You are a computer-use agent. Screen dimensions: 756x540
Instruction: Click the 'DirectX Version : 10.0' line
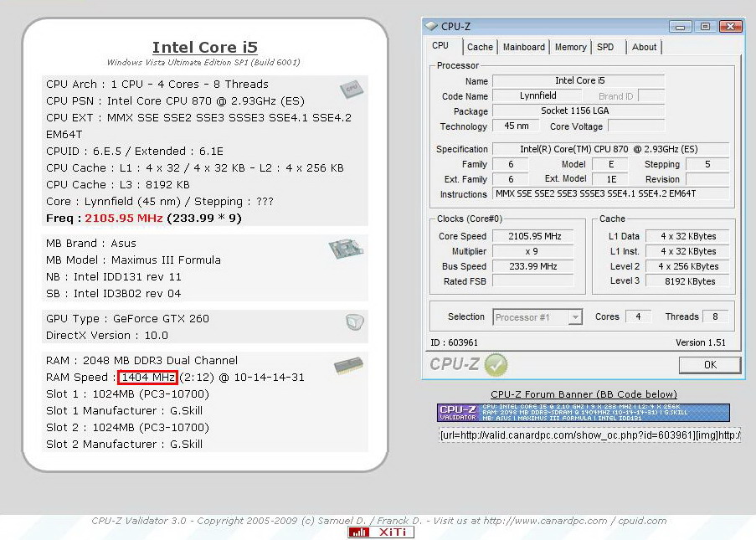[x=107, y=336]
